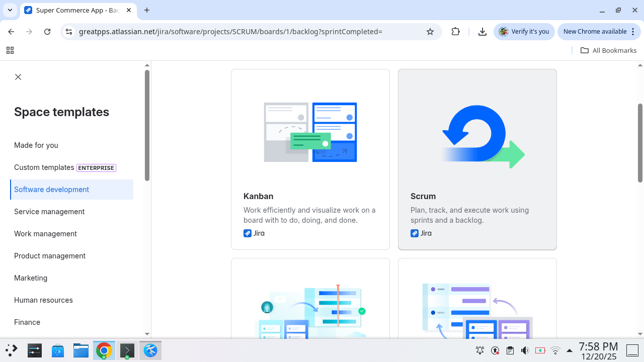Click the Scrum sprint loop illustration
The width and height of the screenshot is (644, 362).
pos(483,137)
